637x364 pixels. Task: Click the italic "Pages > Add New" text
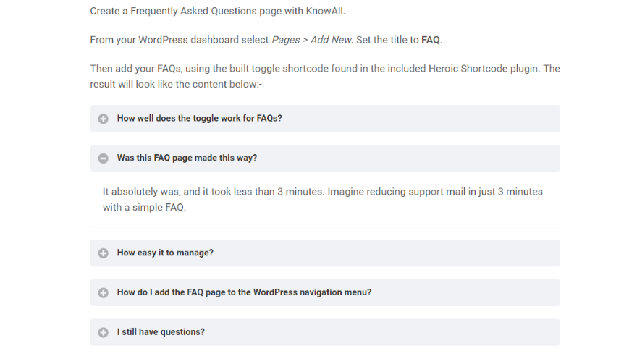click(312, 40)
